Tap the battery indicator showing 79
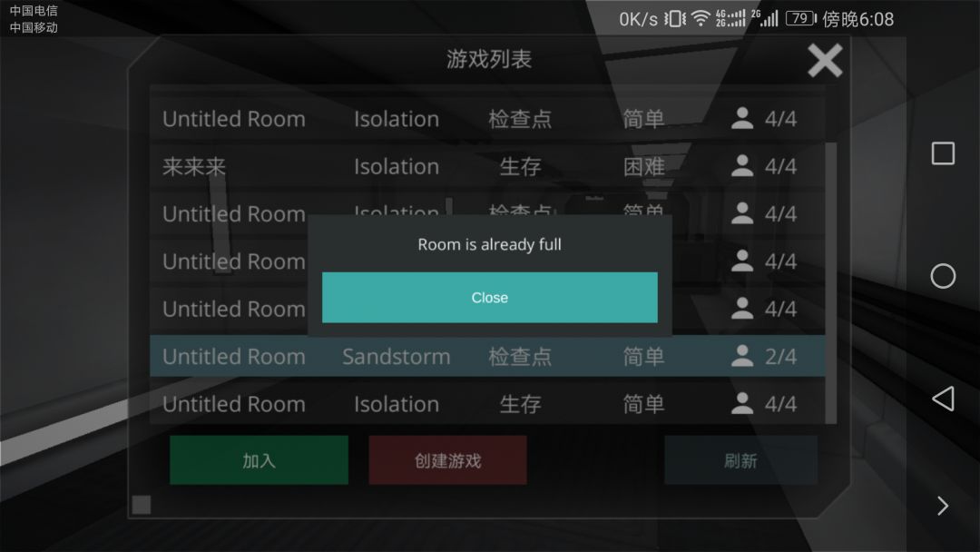Viewport: 980px width, 552px height. click(x=801, y=18)
